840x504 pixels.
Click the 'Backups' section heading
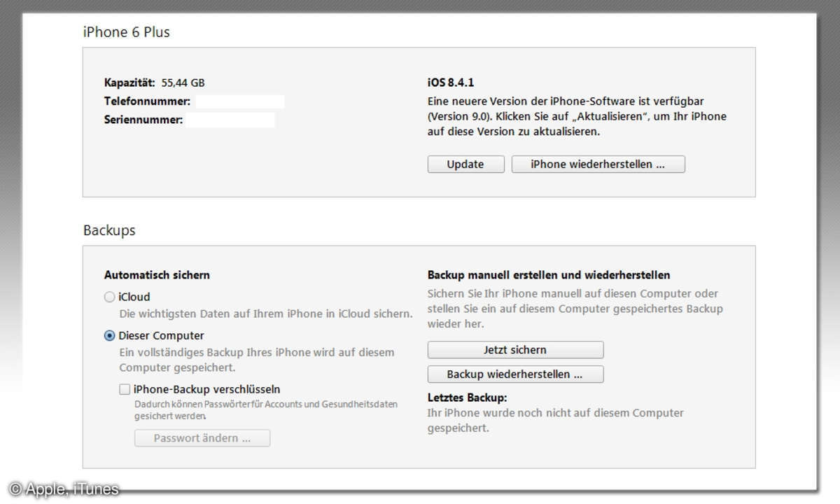[x=109, y=230]
